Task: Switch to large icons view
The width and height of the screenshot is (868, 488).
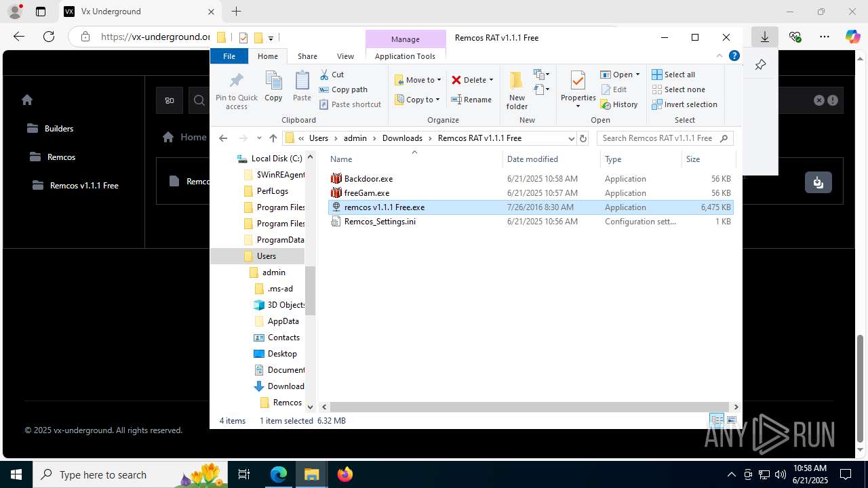Action: point(731,421)
